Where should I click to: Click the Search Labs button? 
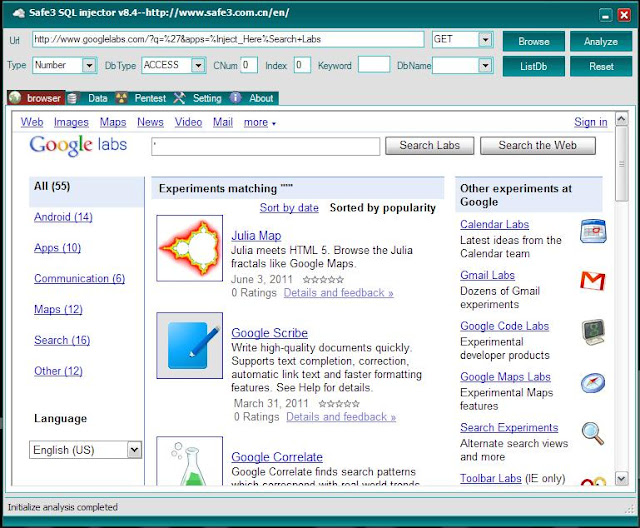click(430, 146)
